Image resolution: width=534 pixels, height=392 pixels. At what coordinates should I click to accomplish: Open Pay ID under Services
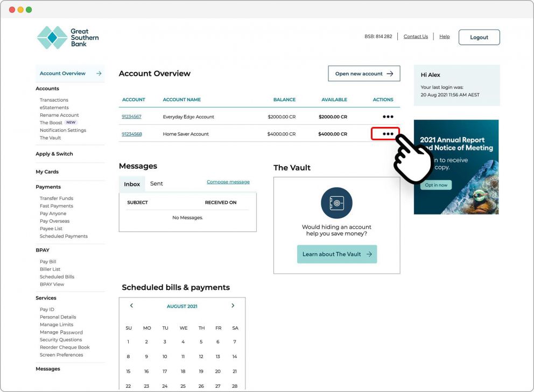point(47,309)
